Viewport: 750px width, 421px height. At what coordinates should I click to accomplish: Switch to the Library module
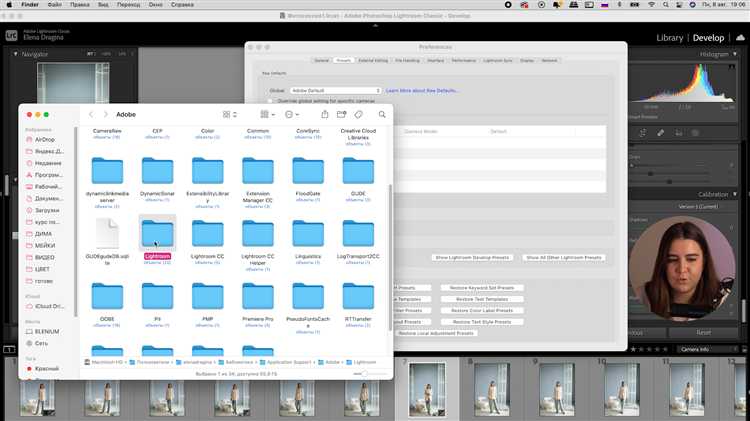669,38
